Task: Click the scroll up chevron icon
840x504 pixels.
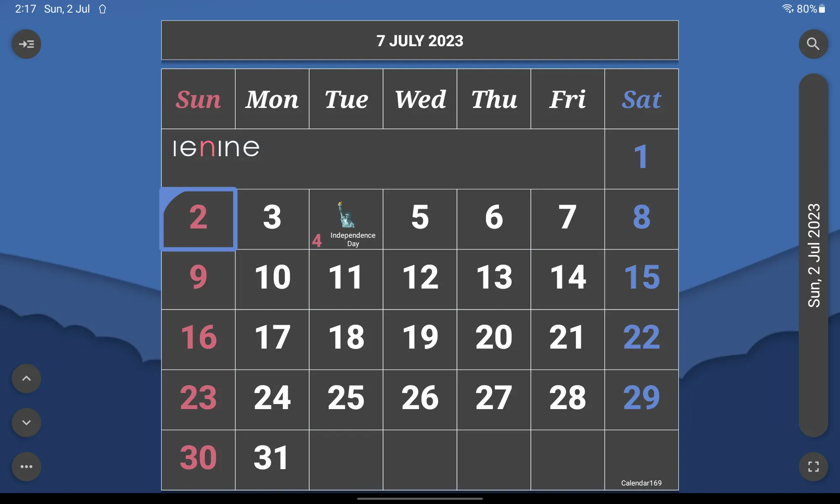Action: tap(26, 378)
